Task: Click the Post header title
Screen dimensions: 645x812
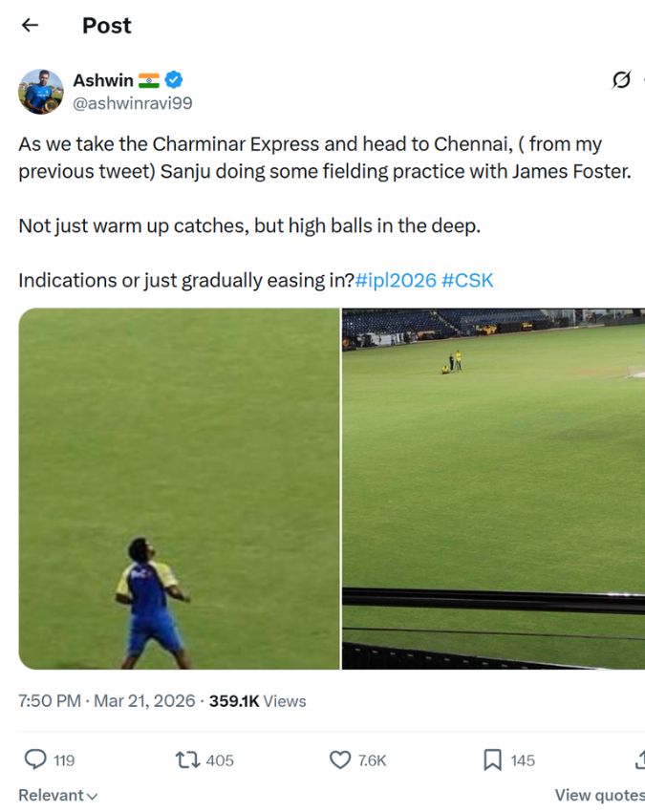Action: [106, 26]
